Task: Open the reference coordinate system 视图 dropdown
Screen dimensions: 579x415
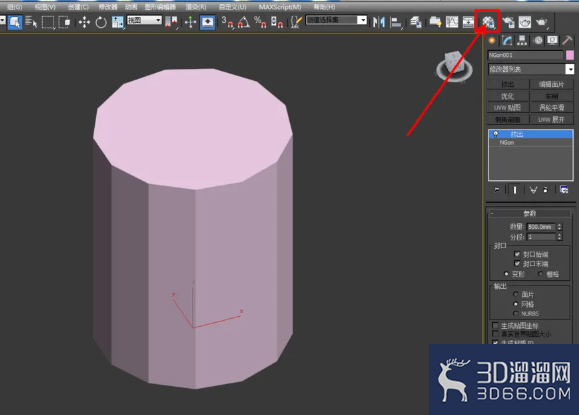Action: [144, 20]
